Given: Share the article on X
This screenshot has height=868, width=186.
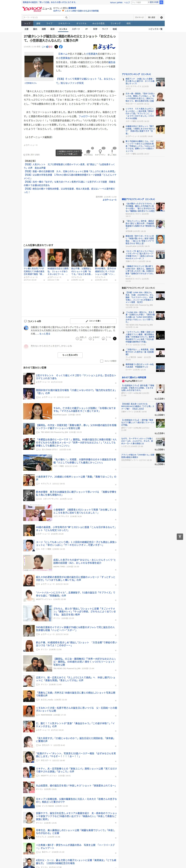Looking at the screenshot, I should coord(56,47).
